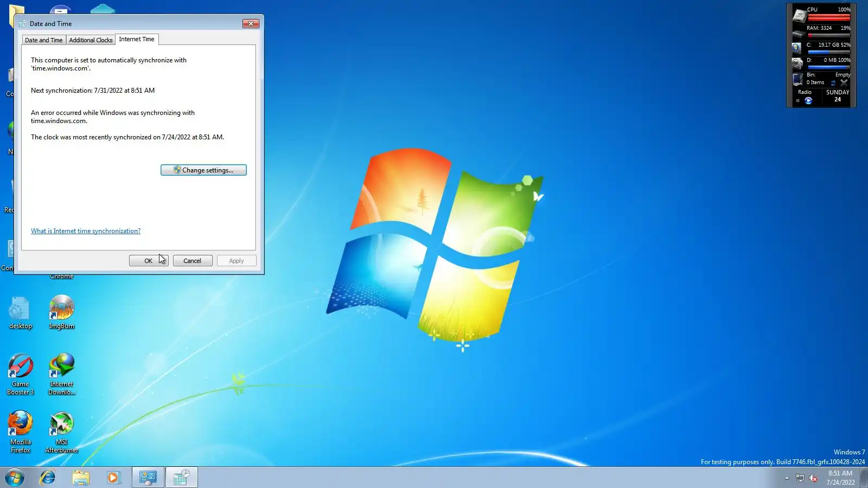The image size is (868, 488).
Task: Open the C: drive icon in the gadget
Action: (797, 48)
